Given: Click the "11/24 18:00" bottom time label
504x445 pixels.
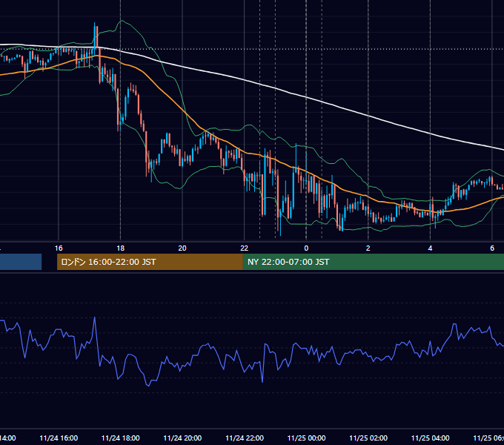Looking at the screenshot, I should pyautogui.click(x=121, y=438).
